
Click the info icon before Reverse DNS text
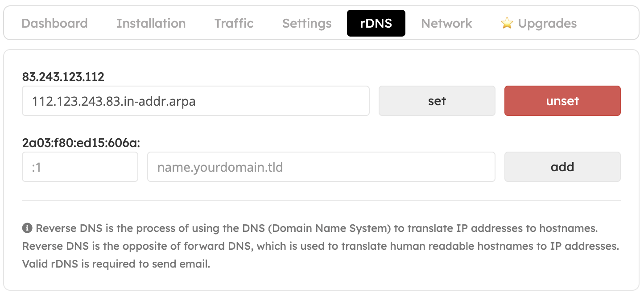28,228
